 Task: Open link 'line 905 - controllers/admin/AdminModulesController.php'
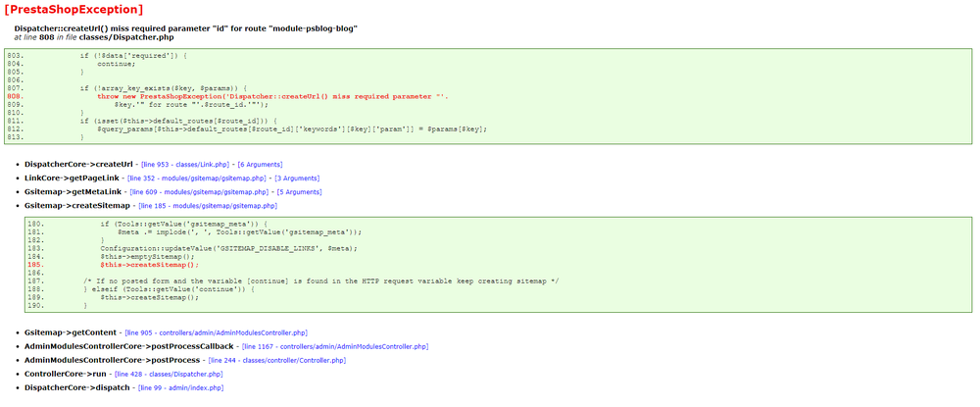point(217,332)
